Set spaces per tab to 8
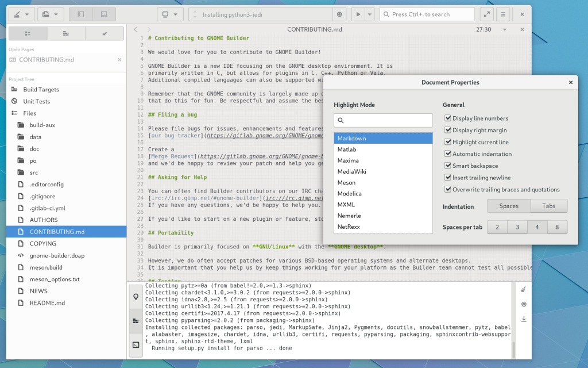This screenshot has width=588, height=368. pyautogui.click(x=557, y=227)
